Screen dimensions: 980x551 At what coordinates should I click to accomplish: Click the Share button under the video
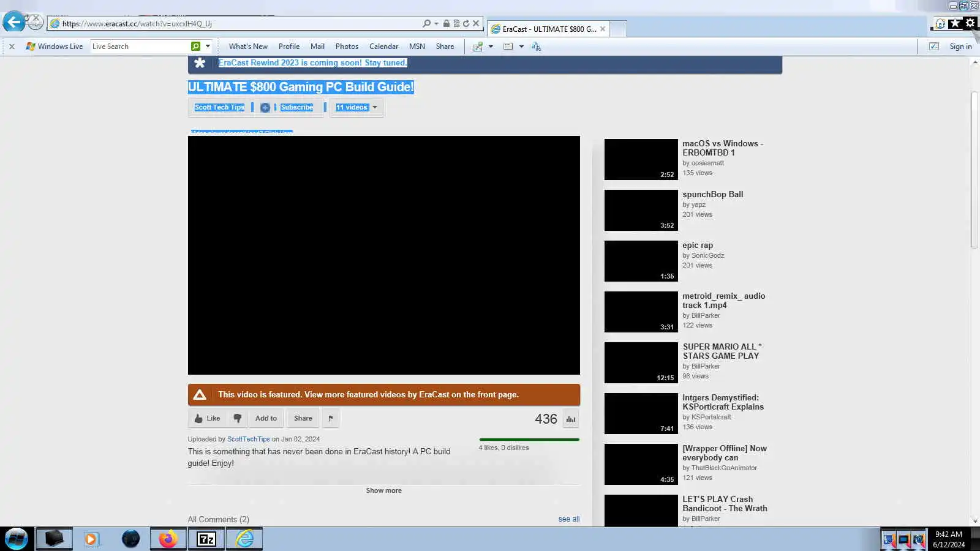(303, 418)
